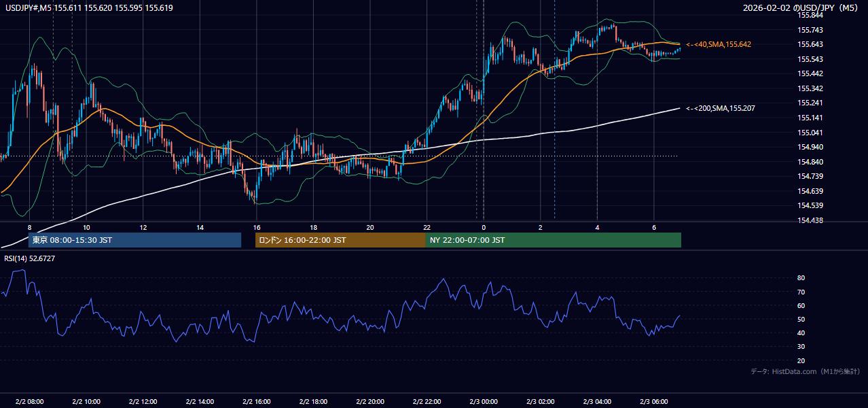Viewport: 868px width, 408px height.
Task: Click the 2/2 18:00 time label
Action: [313, 401]
